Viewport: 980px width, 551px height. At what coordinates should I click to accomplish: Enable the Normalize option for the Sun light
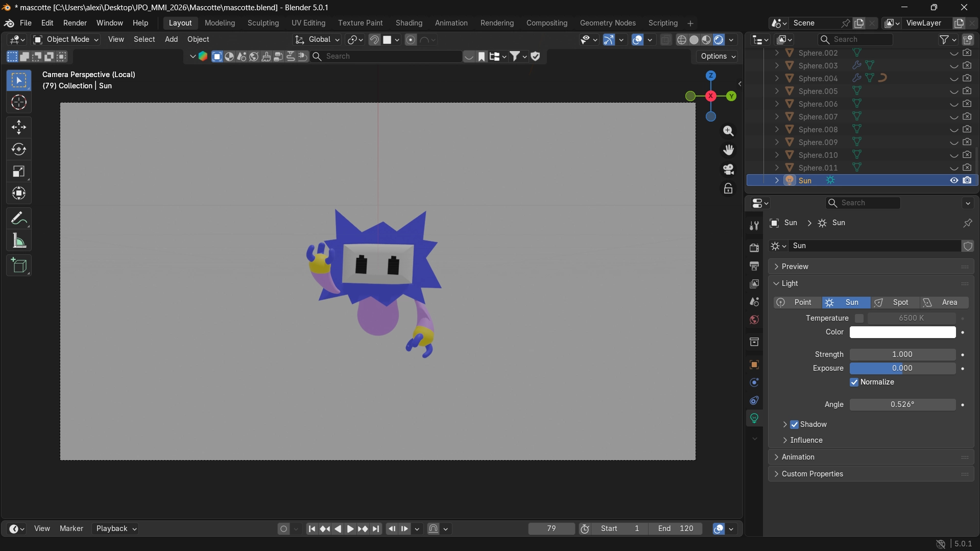pos(854,382)
